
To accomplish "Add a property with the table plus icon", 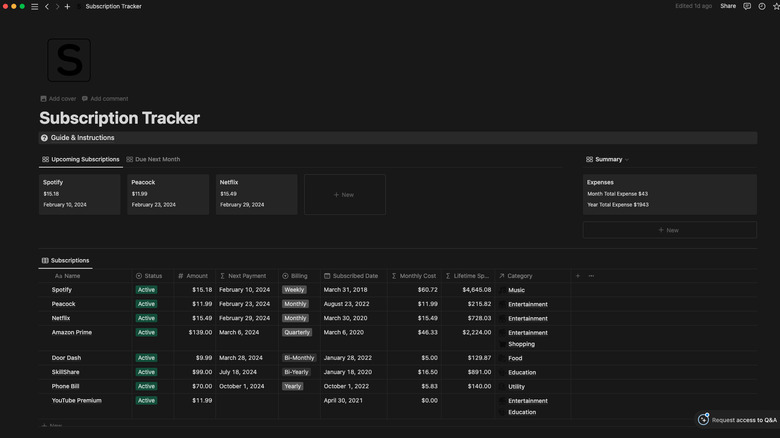I will point(577,276).
